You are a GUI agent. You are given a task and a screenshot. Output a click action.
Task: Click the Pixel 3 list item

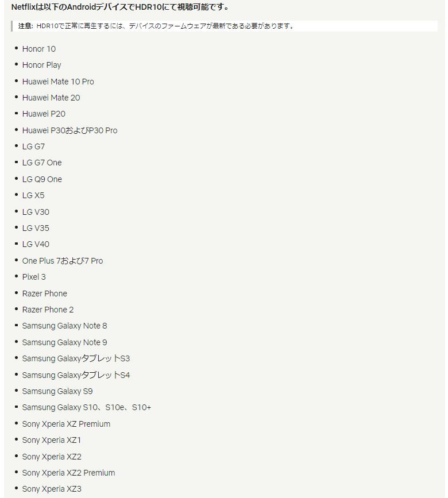click(34, 277)
